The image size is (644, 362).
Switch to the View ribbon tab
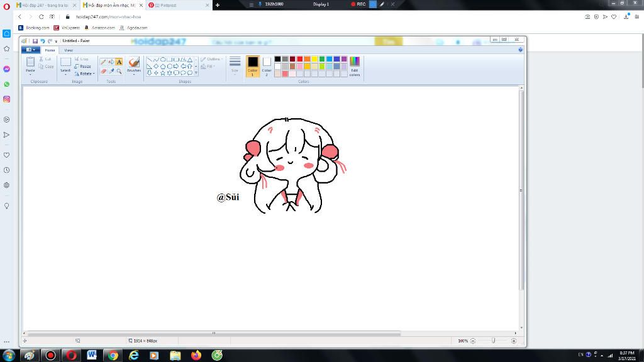(69, 50)
